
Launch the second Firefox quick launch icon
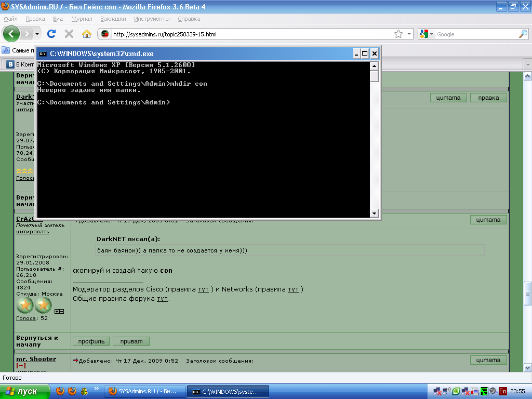tap(72, 391)
